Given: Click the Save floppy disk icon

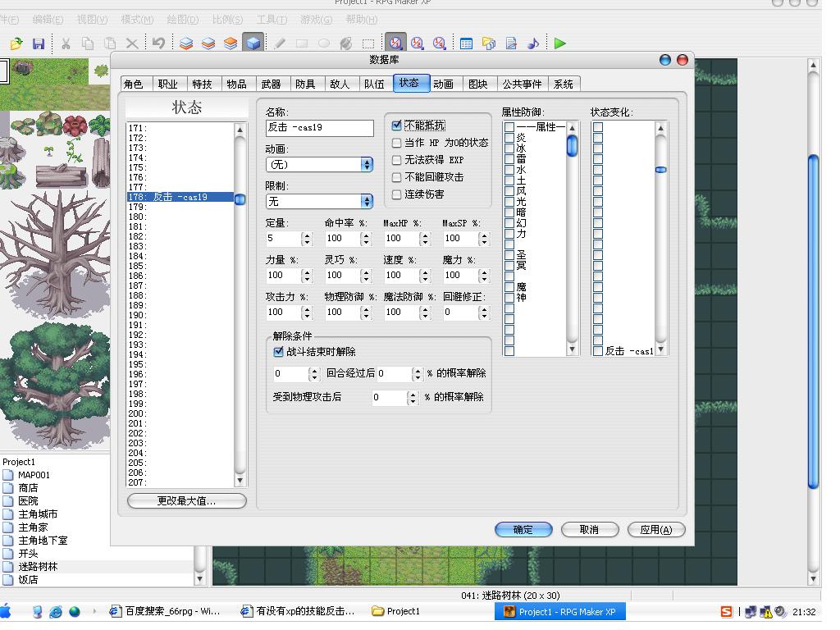Looking at the screenshot, I should (39, 43).
